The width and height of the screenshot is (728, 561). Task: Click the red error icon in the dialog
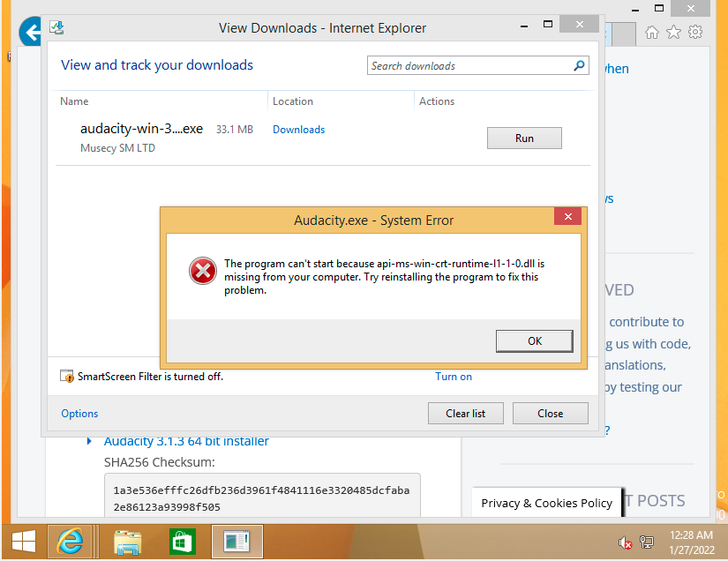[x=202, y=271]
